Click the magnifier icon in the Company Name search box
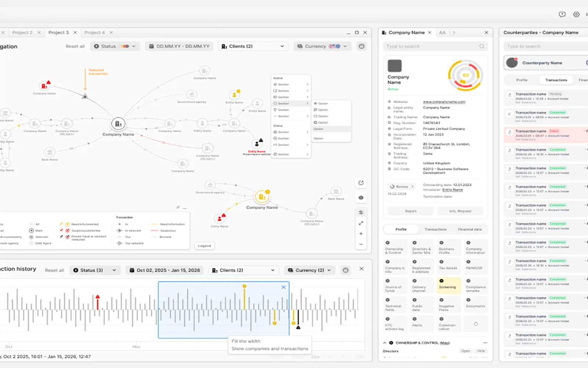 (x=482, y=46)
